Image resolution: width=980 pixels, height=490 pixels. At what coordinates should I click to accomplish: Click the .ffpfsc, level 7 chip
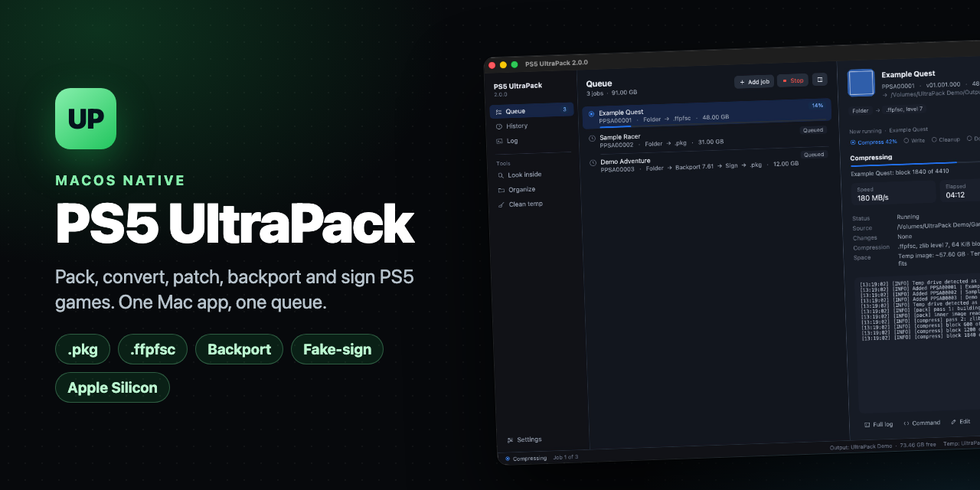coord(905,109)
